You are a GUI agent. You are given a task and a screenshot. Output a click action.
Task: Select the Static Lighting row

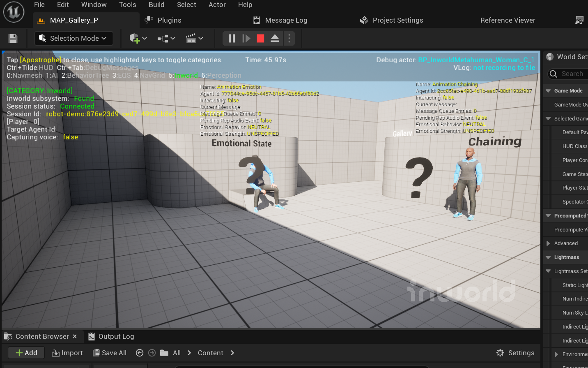coord(569,285)
